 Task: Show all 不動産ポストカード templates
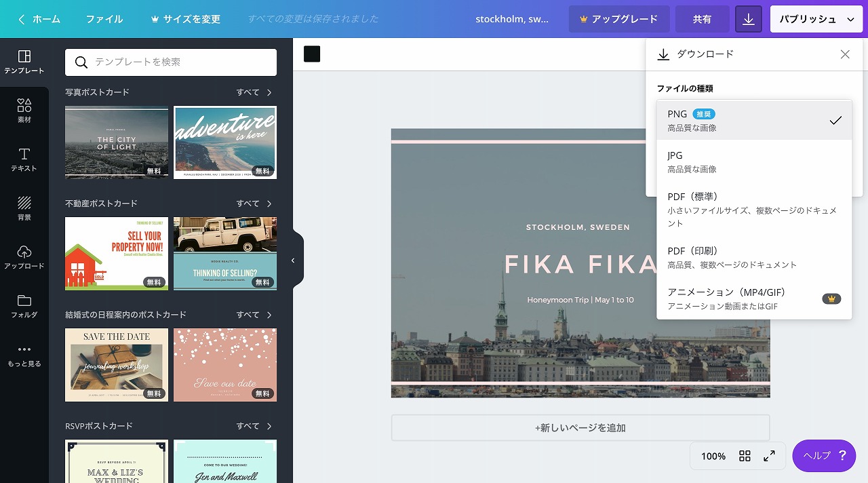(254, 204)
